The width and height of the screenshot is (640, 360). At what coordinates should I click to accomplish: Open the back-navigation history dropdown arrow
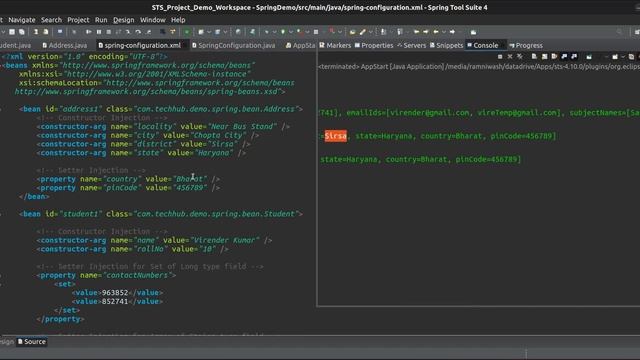tap(444, 32)
